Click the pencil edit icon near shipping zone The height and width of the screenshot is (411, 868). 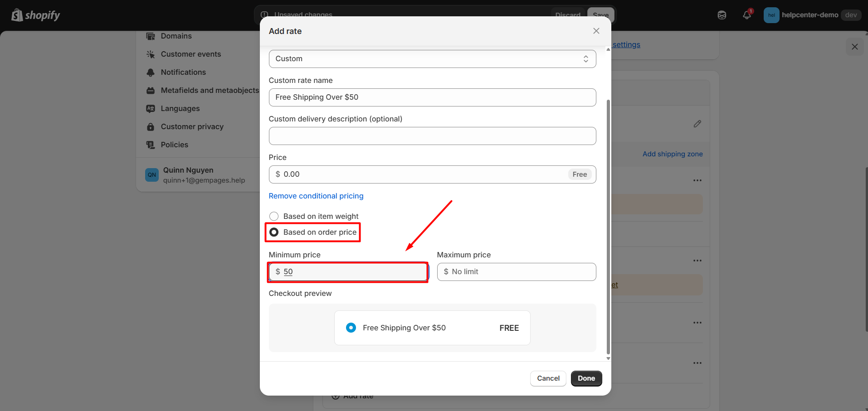coord(697,124)
